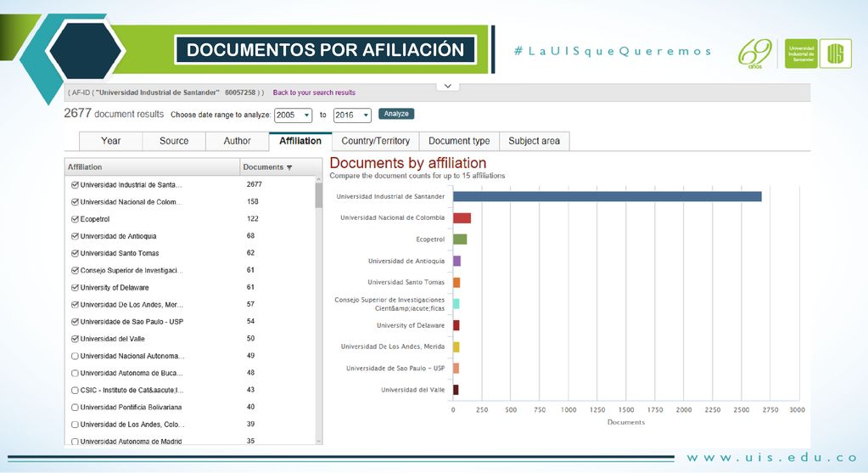Check Universidad de Los Andes, Colombia checkbox
This screenshot has height=473, width=868.
[x=75, y=425]
